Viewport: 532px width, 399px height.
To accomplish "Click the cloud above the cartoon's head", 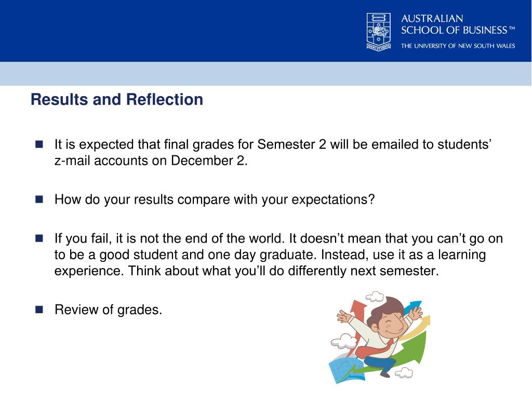I will click(375, 297).
